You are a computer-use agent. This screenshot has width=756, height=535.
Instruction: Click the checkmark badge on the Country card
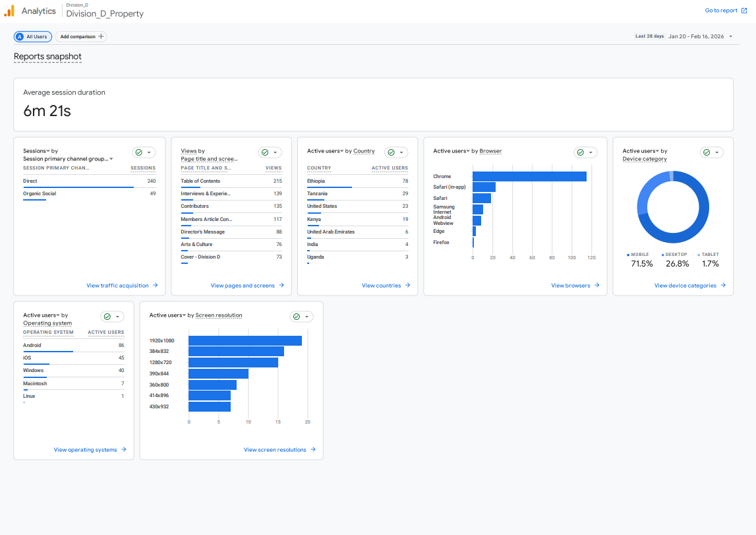coord(390,152)
